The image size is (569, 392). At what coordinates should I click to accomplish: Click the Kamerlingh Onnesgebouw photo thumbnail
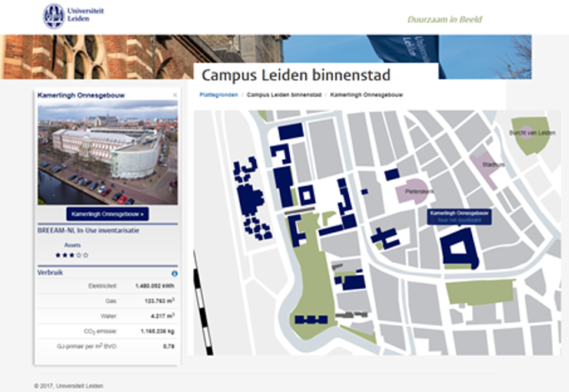[108, 153]
